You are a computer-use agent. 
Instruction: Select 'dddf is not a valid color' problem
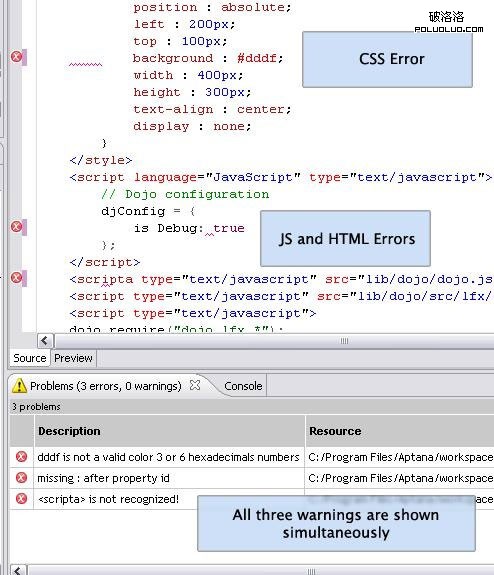(168, 457)
